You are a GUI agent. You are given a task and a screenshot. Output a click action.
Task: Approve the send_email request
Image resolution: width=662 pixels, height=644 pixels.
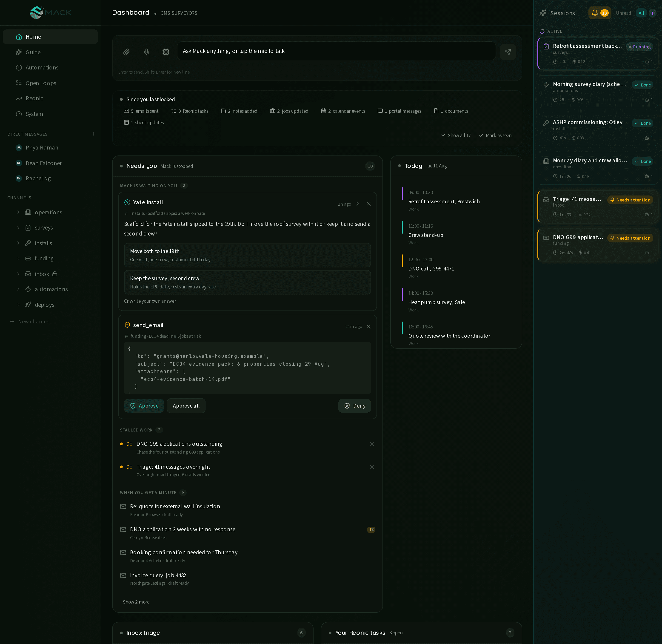click(x=144, y=405)
